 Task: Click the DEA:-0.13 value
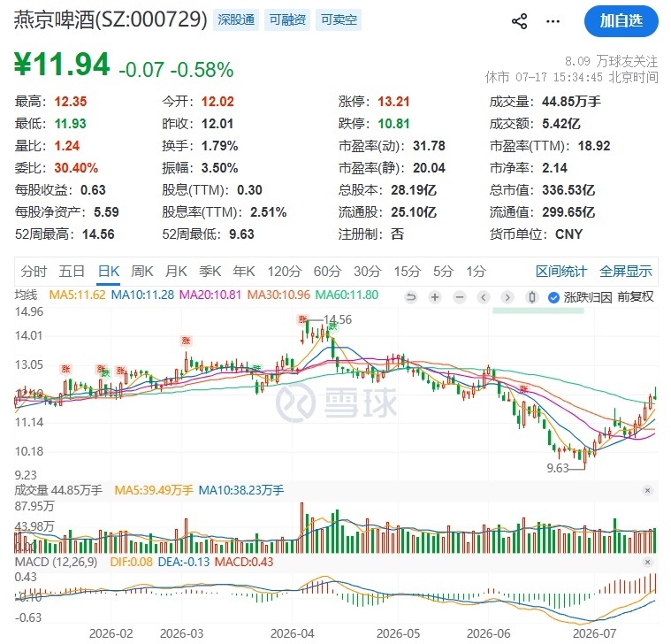click(184, 562)
